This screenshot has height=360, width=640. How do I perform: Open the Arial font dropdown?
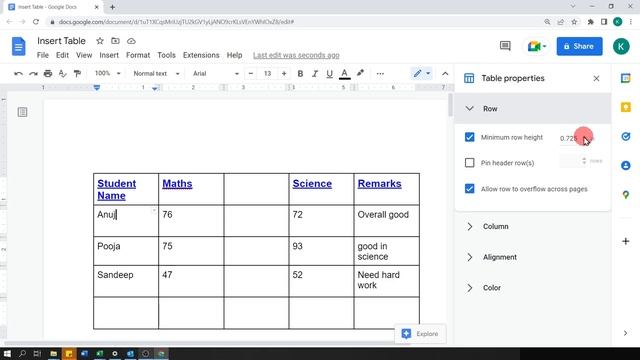click(x=215, y=73)
